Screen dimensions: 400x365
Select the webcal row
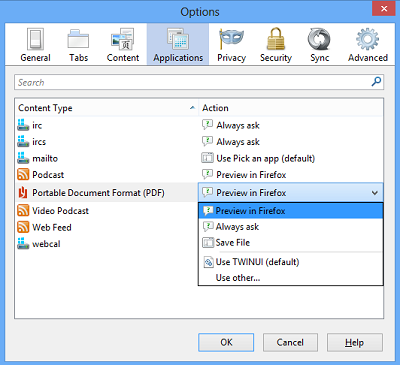107,243
